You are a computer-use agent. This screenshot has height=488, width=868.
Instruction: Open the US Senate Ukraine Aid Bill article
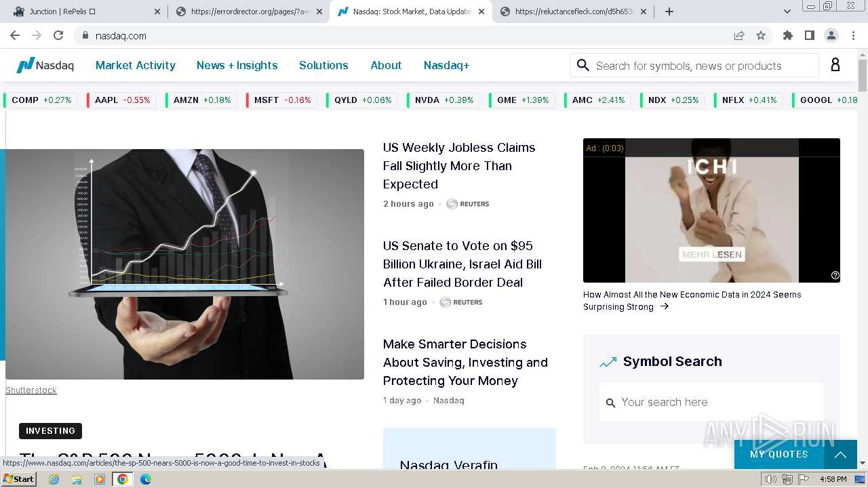tap(462, 264)
